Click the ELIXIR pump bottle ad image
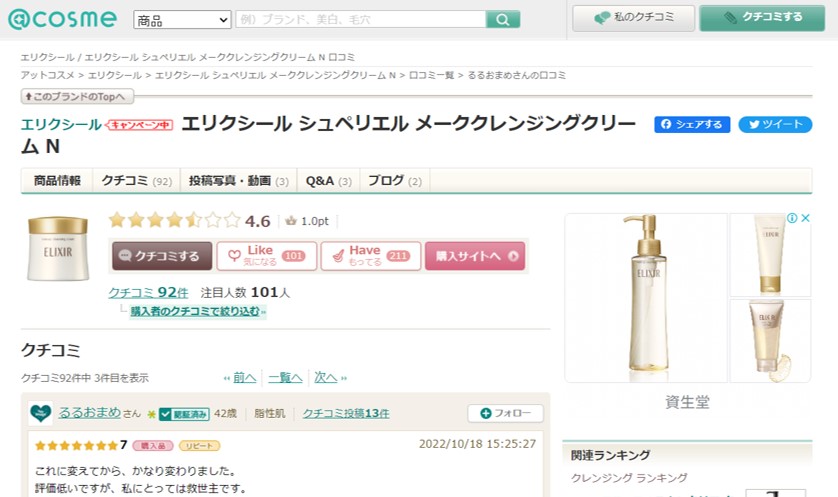Screen dimensions: 838x497 tap(646, 298)
